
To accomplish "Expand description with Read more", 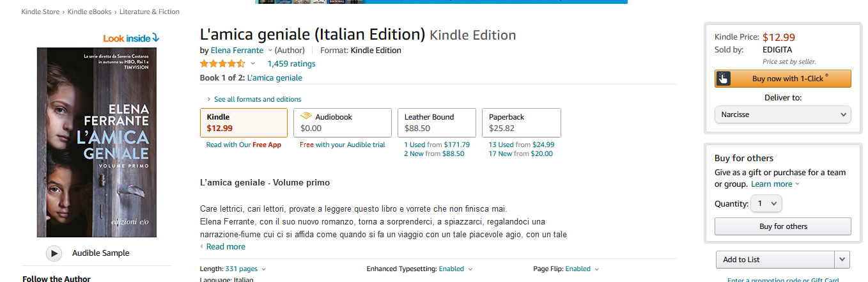I will coord(225,247).
